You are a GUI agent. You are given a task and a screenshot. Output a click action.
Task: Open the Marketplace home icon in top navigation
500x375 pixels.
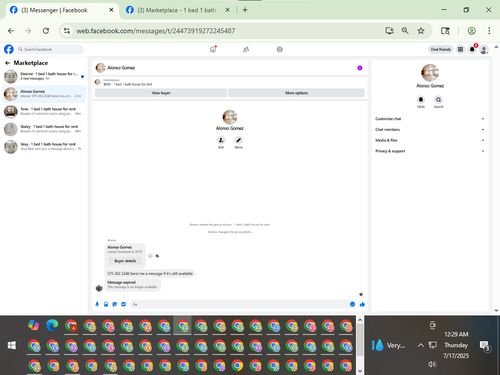point(213,49)
